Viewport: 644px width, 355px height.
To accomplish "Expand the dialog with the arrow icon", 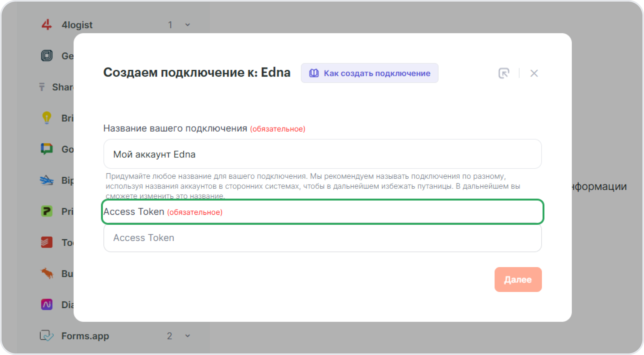I will click(504, 73).
